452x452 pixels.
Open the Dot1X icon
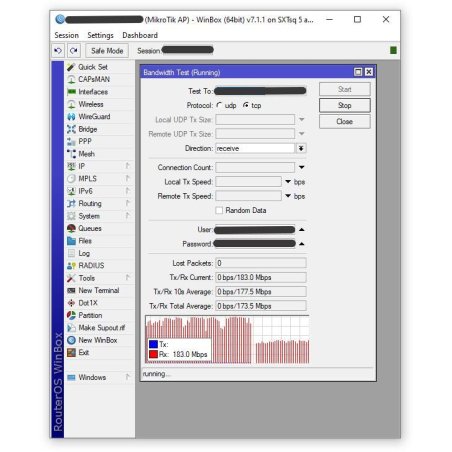pos(71,303)
